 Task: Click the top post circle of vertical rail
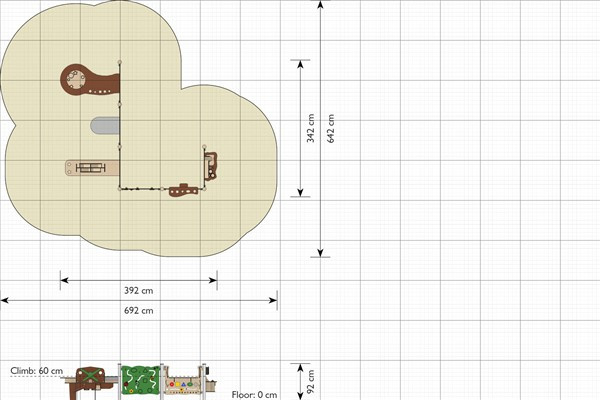pyautogui.click(x=120, y=62)
